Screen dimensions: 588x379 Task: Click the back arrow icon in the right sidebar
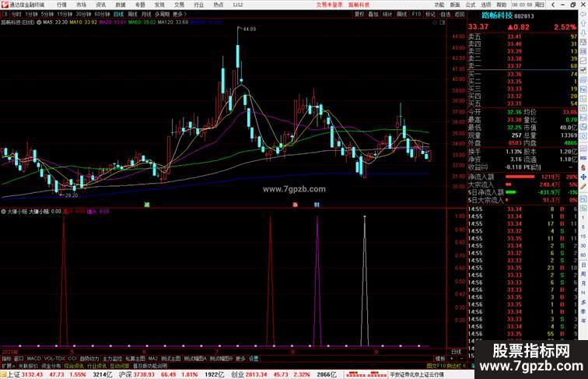[x=583, y=14]
